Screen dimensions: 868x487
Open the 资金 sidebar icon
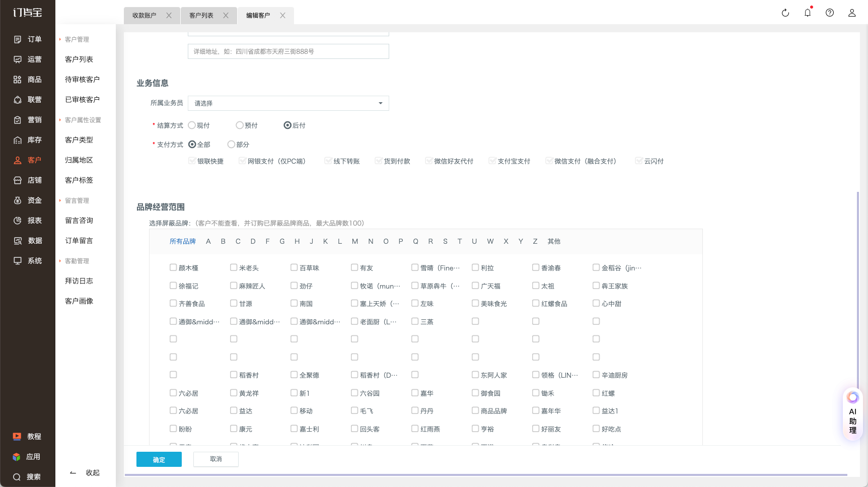(x=18, y=200)
